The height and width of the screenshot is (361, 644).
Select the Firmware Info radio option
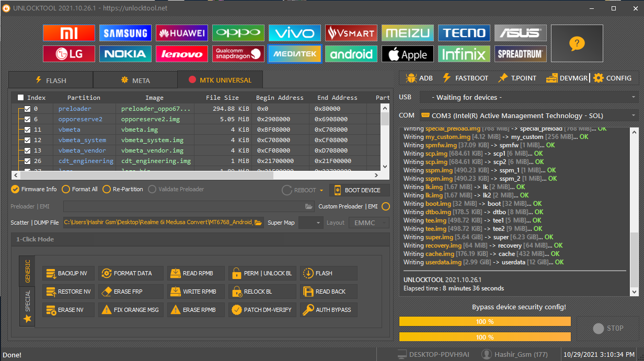(34, 189)
